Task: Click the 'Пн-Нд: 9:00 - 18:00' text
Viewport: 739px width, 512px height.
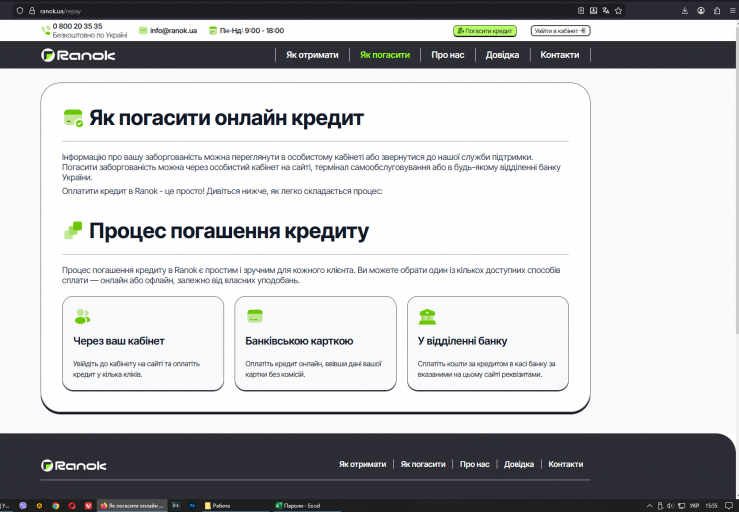Action: click(x=252, y=31)
